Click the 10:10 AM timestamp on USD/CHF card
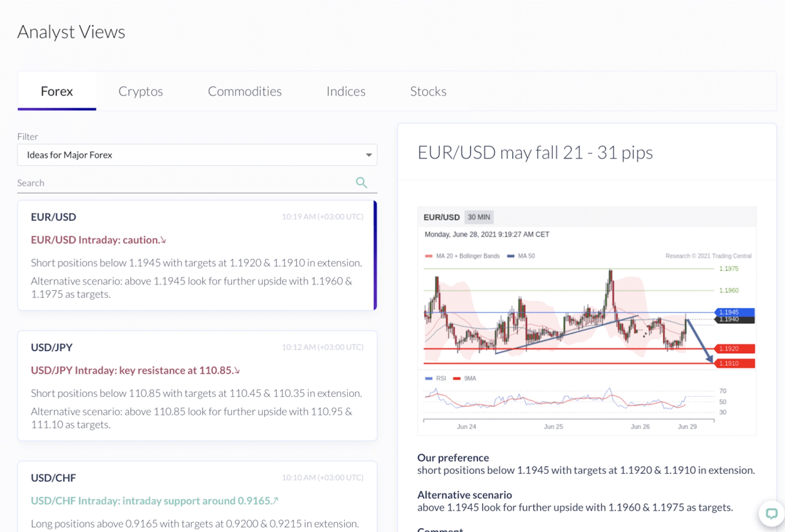Screen dimensions: 785x532 point(323,477)
